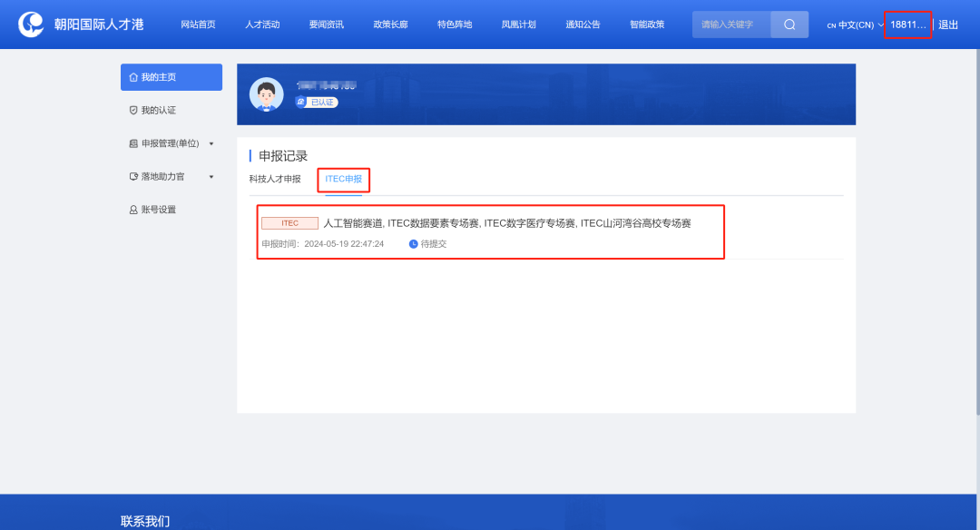This screenshot has width=980, height=530.
Task: Click the keyword search input field
Action: pyautogui.click(x=731, y=25)
